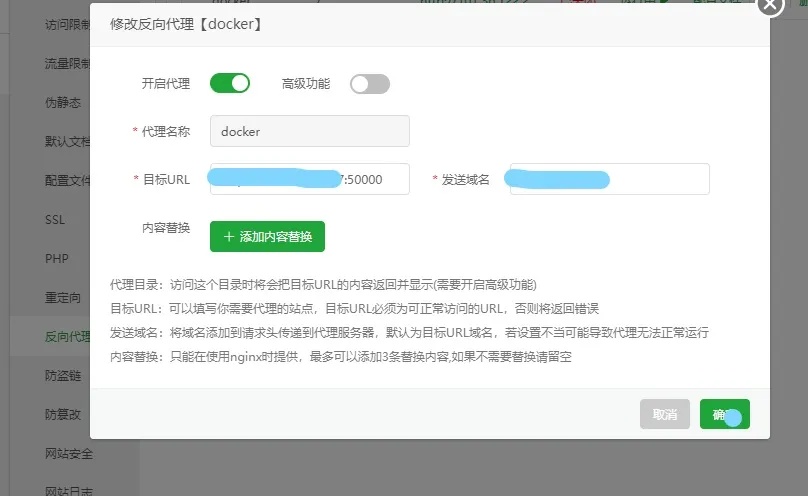The height and width of the screenshot is (496, 808).
Task: Enable the 高级功能 switch
Action: pos(369,84)
